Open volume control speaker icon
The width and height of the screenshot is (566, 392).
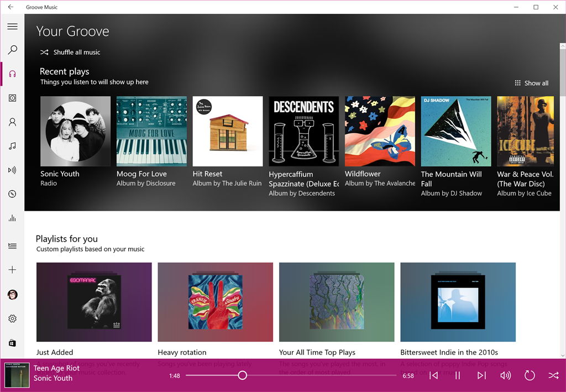[505, 375]
